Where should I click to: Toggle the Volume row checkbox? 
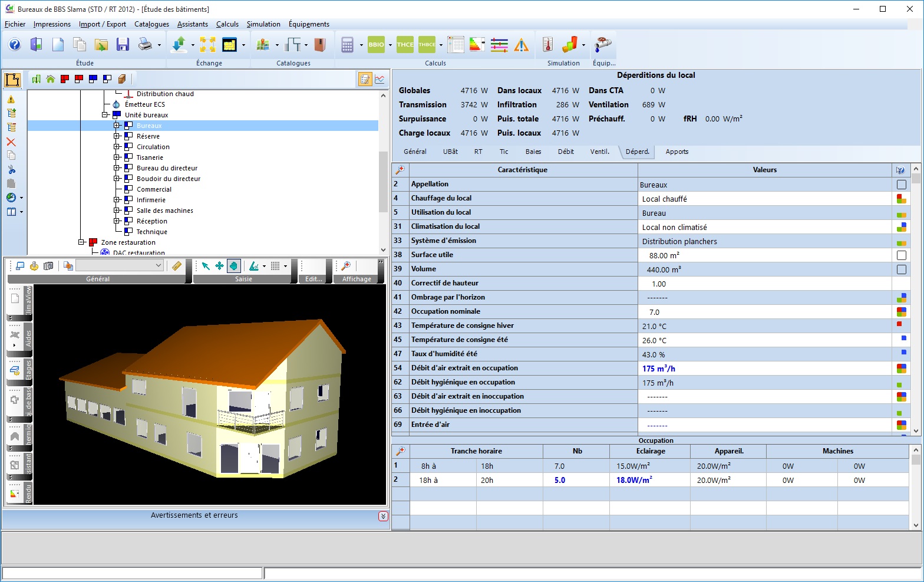[x=901, y=269]
